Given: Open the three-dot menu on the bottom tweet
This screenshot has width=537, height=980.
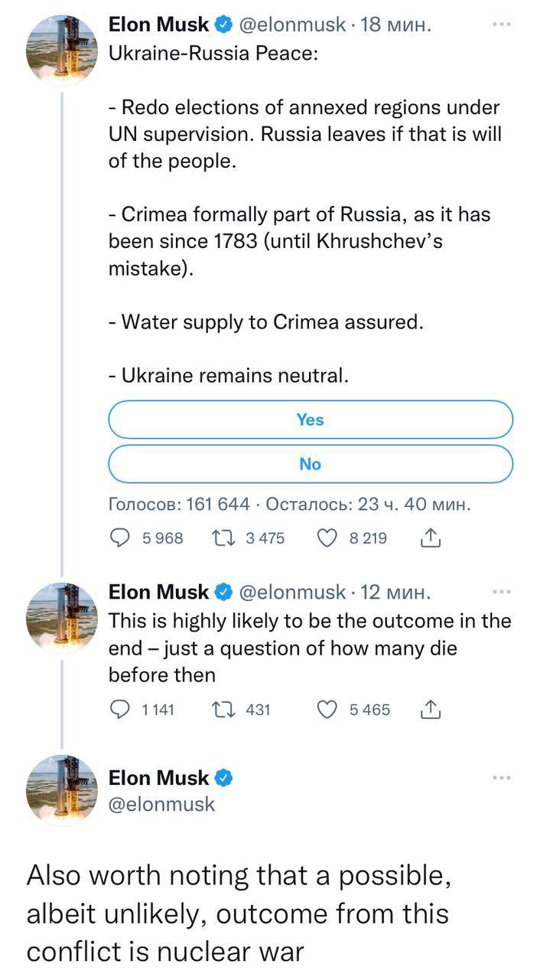Looking at the screenshot, I should tap(502, 776).
